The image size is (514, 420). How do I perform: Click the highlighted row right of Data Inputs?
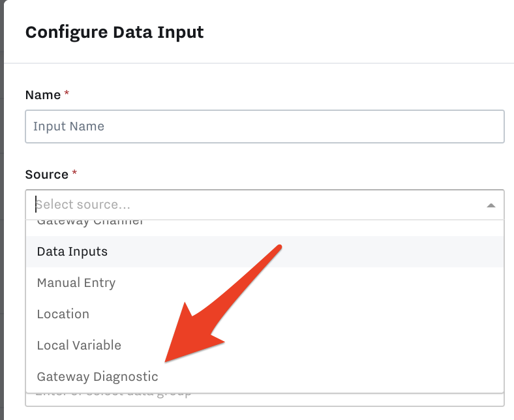point(305,252)
